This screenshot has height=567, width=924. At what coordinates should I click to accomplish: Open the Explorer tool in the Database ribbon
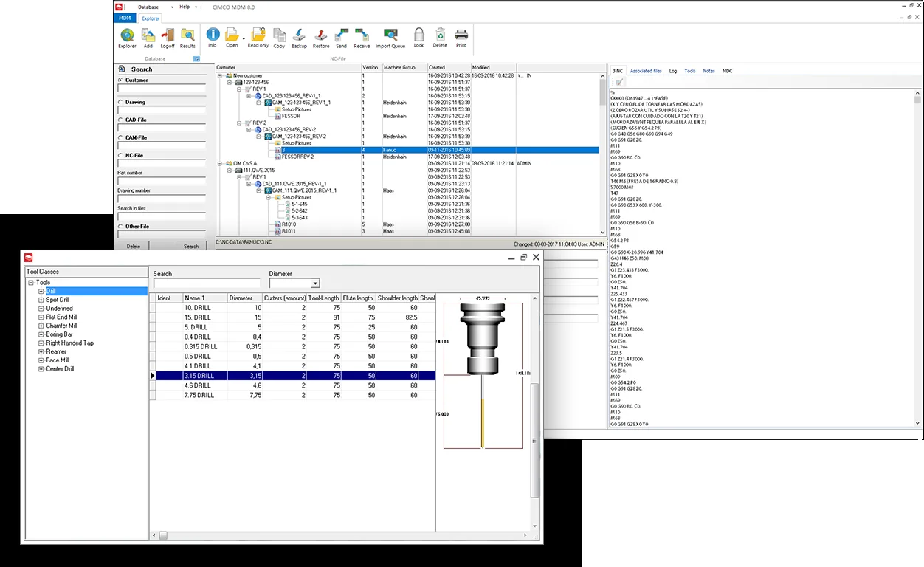pyautogui.click(x=127, y=38)
